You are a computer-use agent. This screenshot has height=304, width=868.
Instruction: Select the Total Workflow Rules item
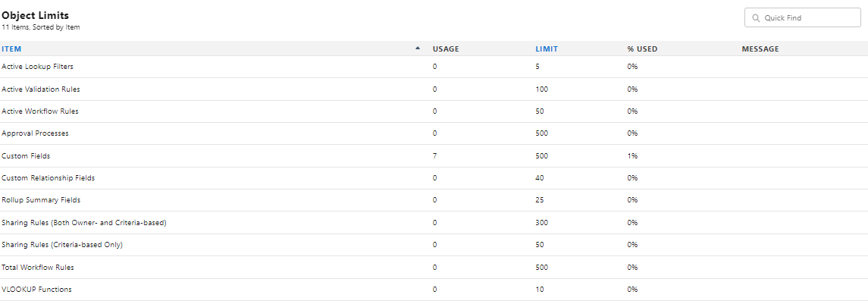[x=38, y=268]
